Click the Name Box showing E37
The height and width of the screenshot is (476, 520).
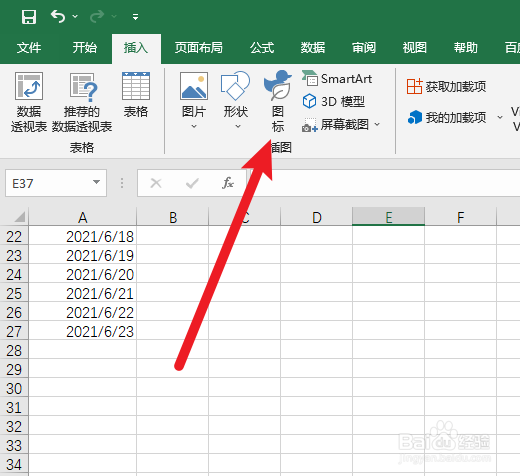(x=50, y=183)
